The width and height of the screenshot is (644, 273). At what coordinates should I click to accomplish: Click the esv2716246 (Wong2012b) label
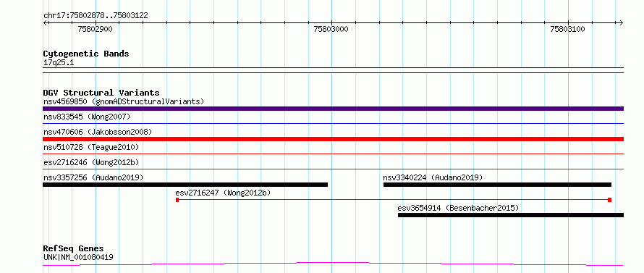(91, 162)
